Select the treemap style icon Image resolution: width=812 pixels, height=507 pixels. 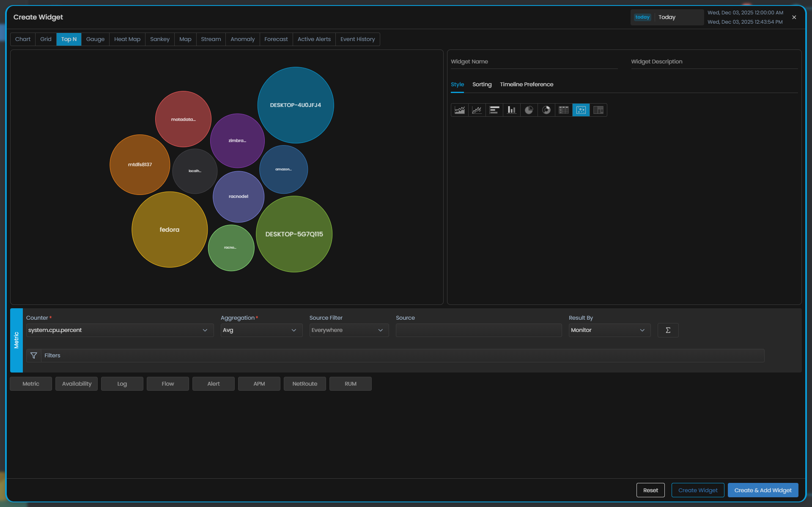[598, 110]
